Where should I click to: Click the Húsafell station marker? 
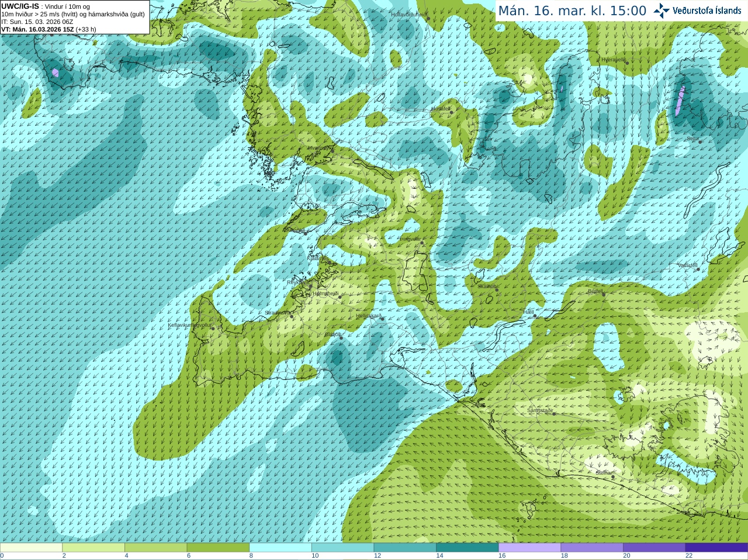[451, 112]
